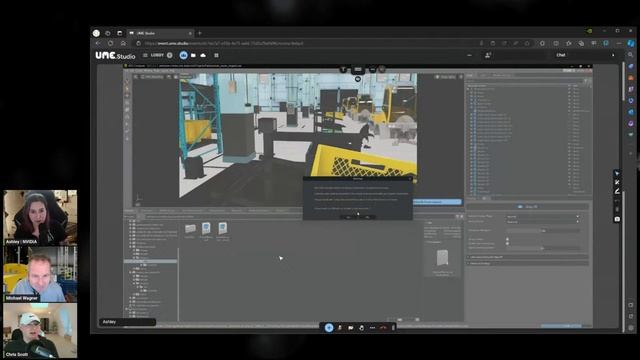Click the NVIDIA icon in title bar
Image resolution: width=640 pixels, height=360 pixels.
pos(589,31)
